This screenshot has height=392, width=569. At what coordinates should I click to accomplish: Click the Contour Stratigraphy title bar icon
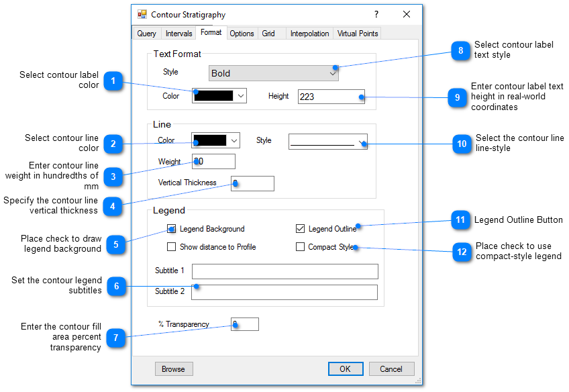point(142,14)
